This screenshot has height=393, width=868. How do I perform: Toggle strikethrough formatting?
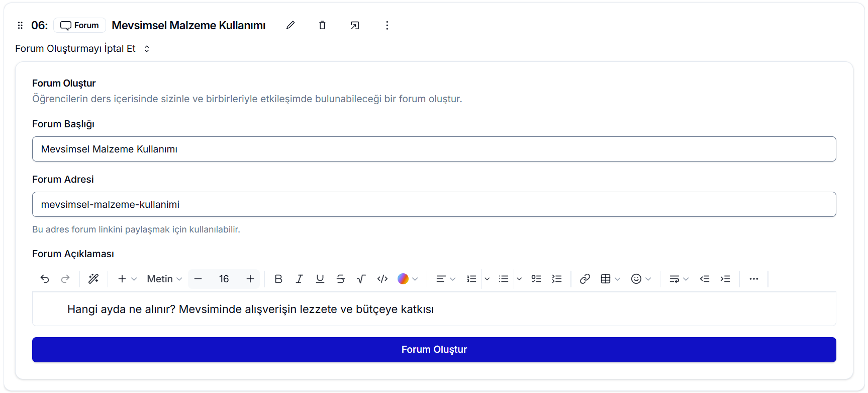340,279
